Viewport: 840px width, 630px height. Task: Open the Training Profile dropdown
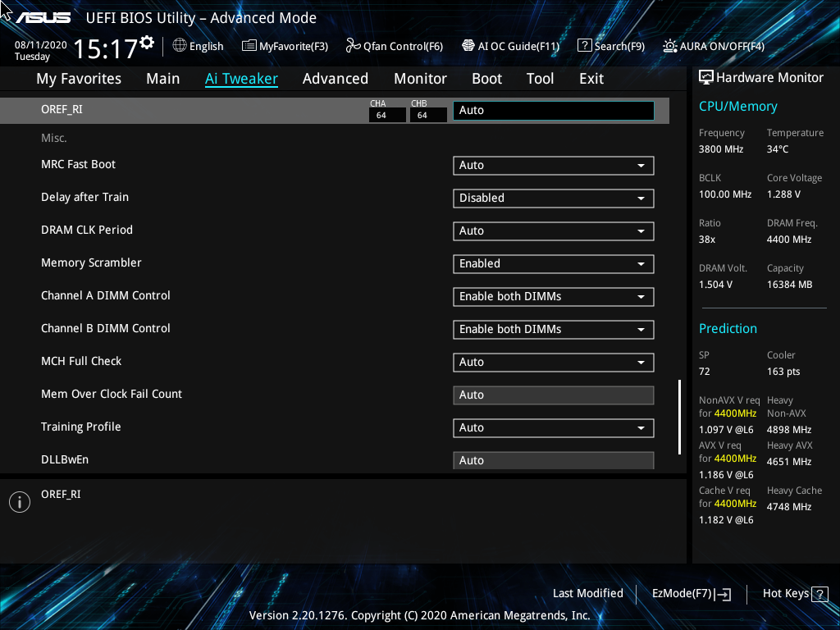click(x=553, y=427)
